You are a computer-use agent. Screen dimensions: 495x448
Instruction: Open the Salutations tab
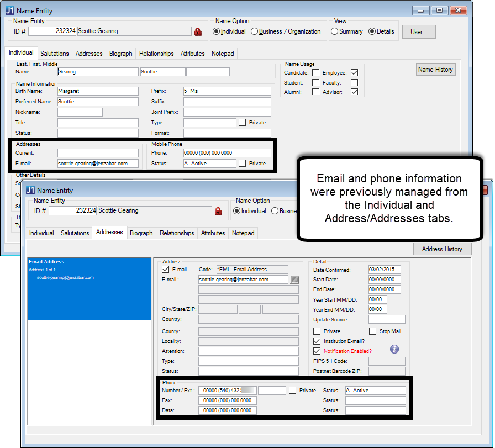click(x=55, y=53)
